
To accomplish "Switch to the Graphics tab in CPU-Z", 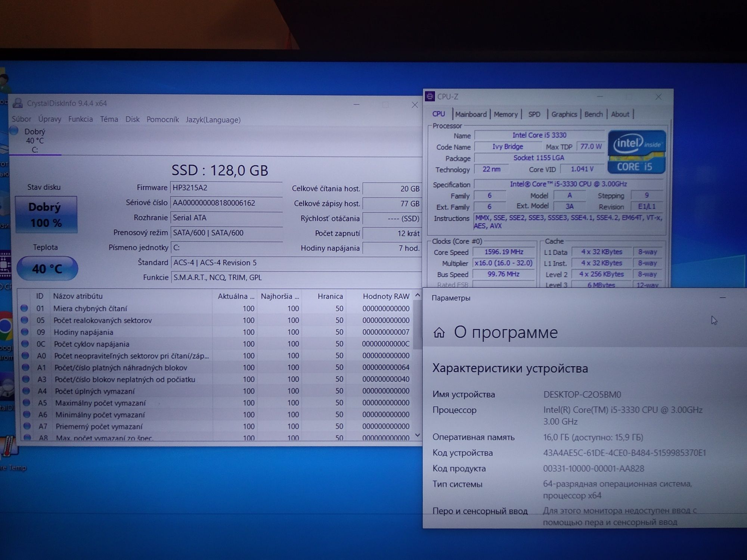I will (x=564, y=114).
